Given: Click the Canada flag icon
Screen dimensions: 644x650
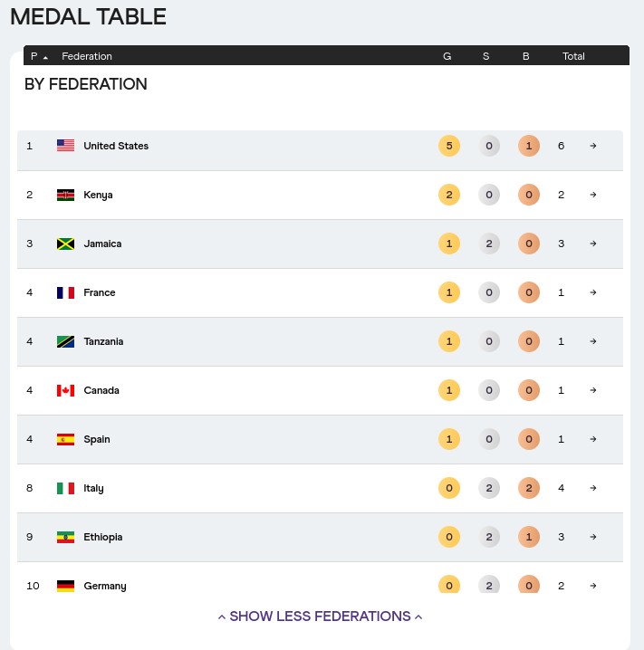Looking at the screenshot, I should tap(65, 390).
